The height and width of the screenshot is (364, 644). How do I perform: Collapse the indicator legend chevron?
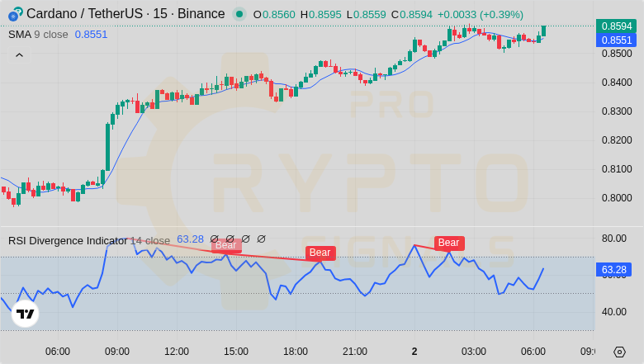19,55
